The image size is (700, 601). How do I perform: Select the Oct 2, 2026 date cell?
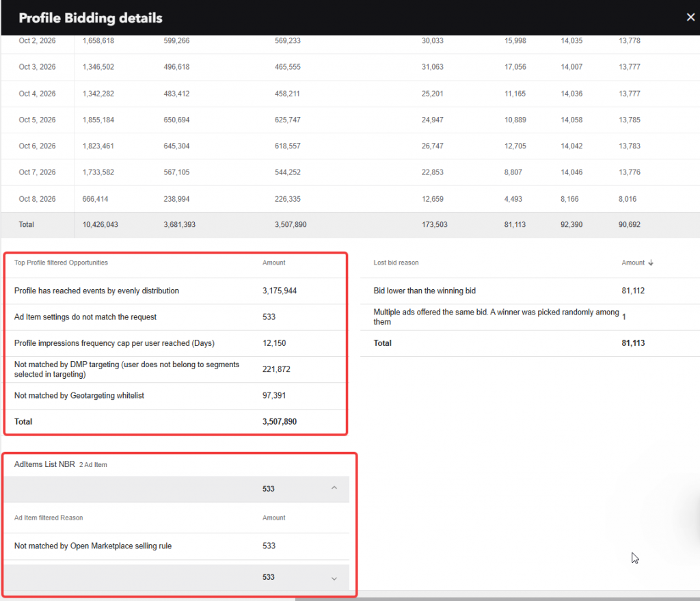coord(37,40)
